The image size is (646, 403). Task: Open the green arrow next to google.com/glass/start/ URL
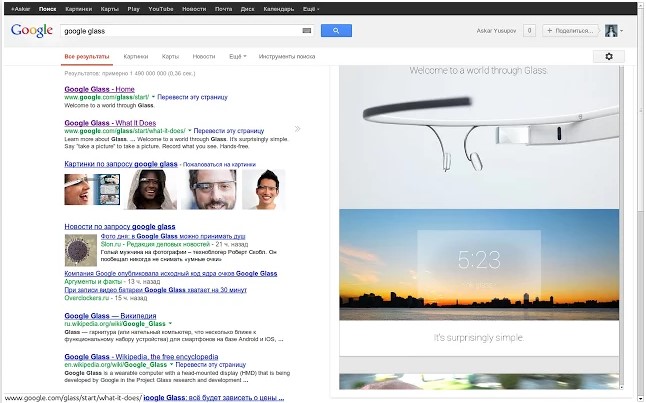coord(168,98)
